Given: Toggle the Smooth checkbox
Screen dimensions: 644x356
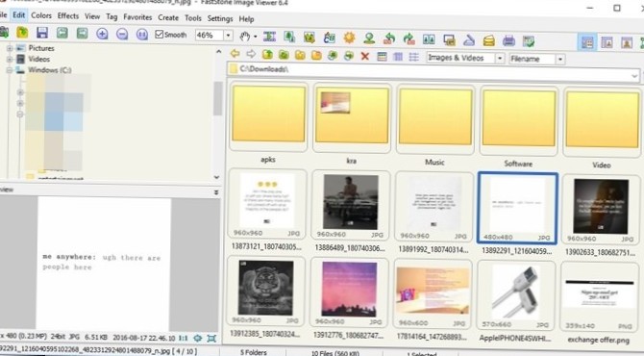Looking at the screenshot, I should (x=160, y=34).
